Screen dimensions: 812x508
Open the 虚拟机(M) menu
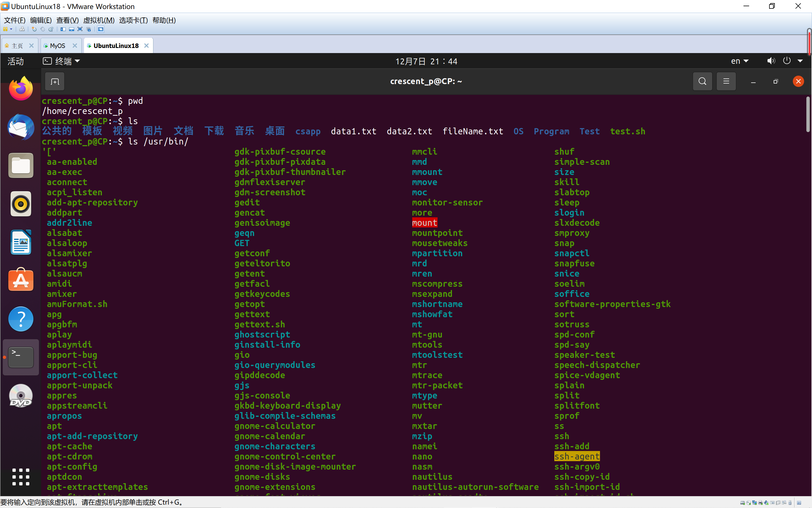99,20
